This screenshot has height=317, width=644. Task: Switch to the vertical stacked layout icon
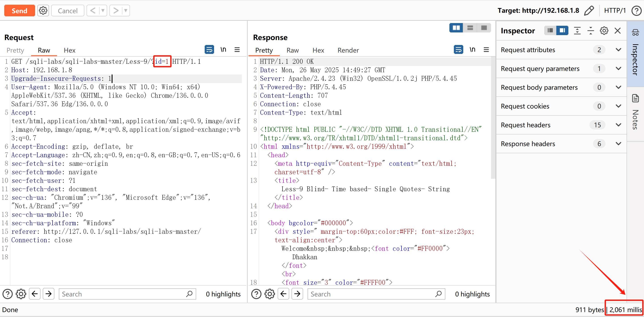(x=470, y=28)
